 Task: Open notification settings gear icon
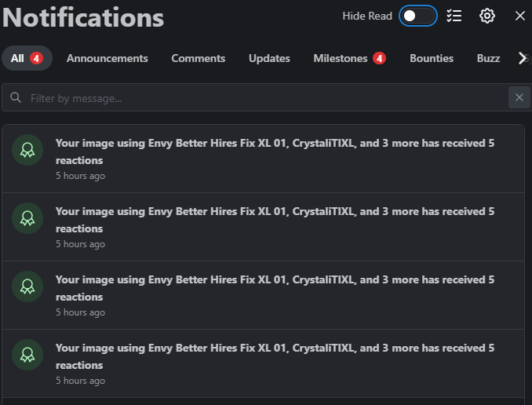(486, 16)
